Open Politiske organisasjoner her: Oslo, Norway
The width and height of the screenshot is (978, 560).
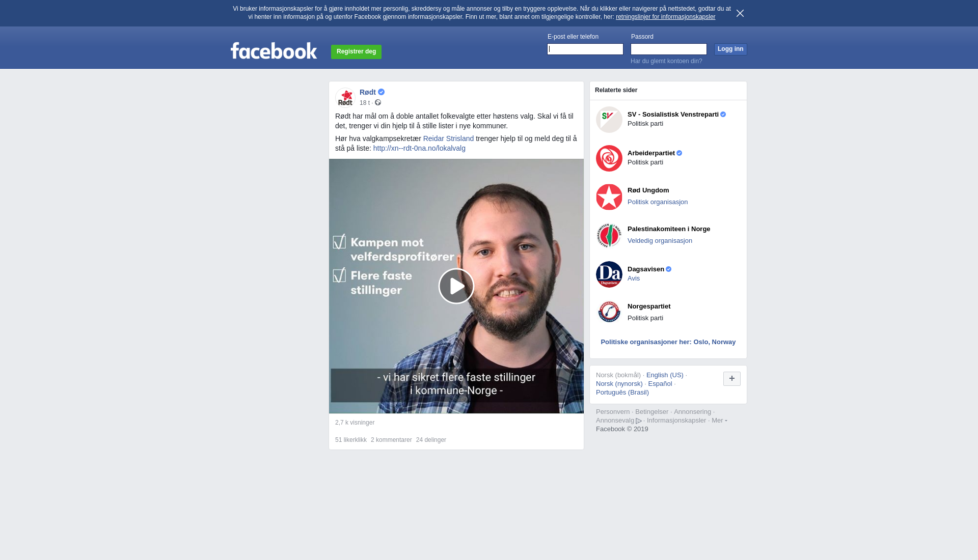[x=668, y=342]
